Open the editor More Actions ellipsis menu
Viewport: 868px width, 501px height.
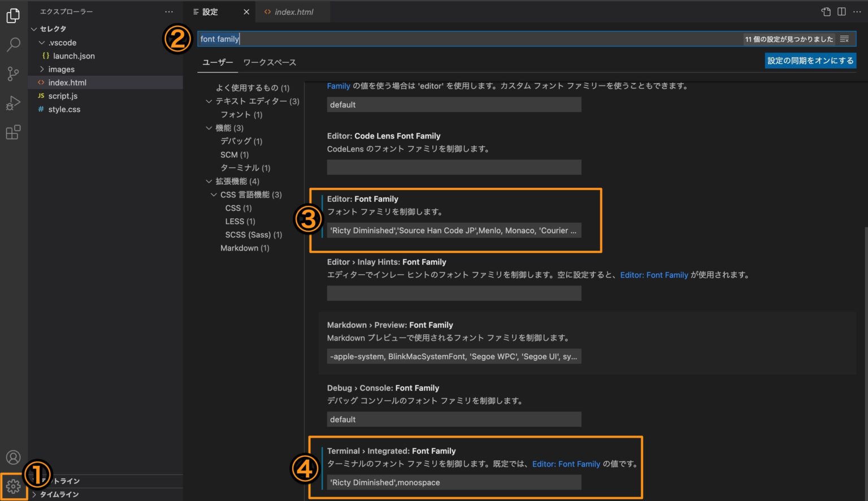click(857, 11)
